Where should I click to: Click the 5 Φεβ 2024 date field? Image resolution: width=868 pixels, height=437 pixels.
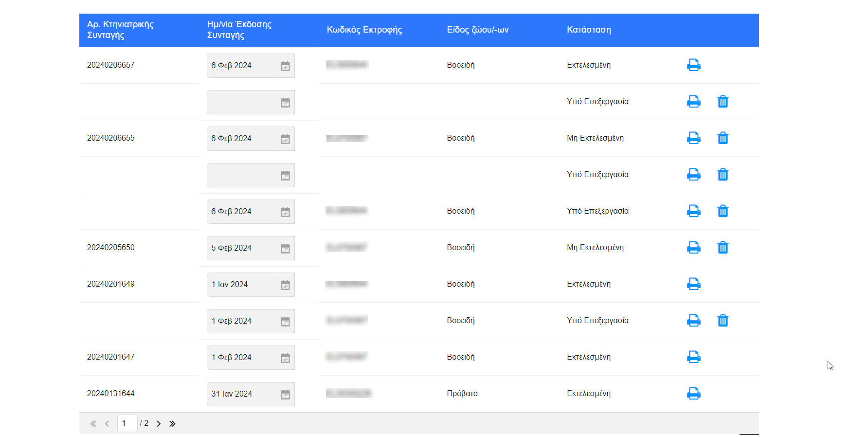coord(251,248)
